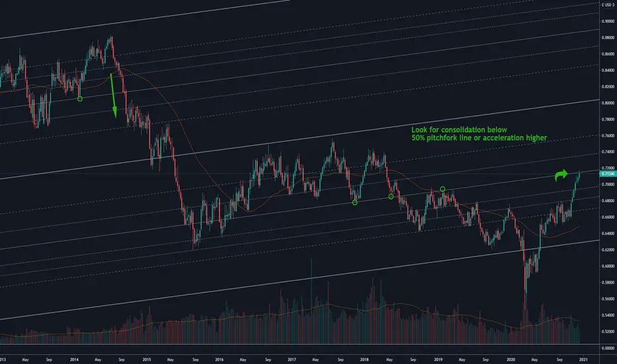Click the 0.88000 price axis label
Image resolution: width=617 pixels, height=364 pixels.
608,38
